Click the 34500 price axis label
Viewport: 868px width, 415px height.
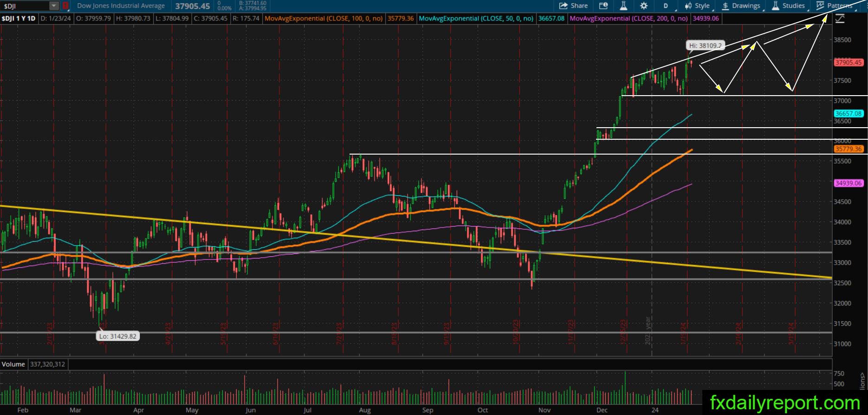click(x=842, y=202)
